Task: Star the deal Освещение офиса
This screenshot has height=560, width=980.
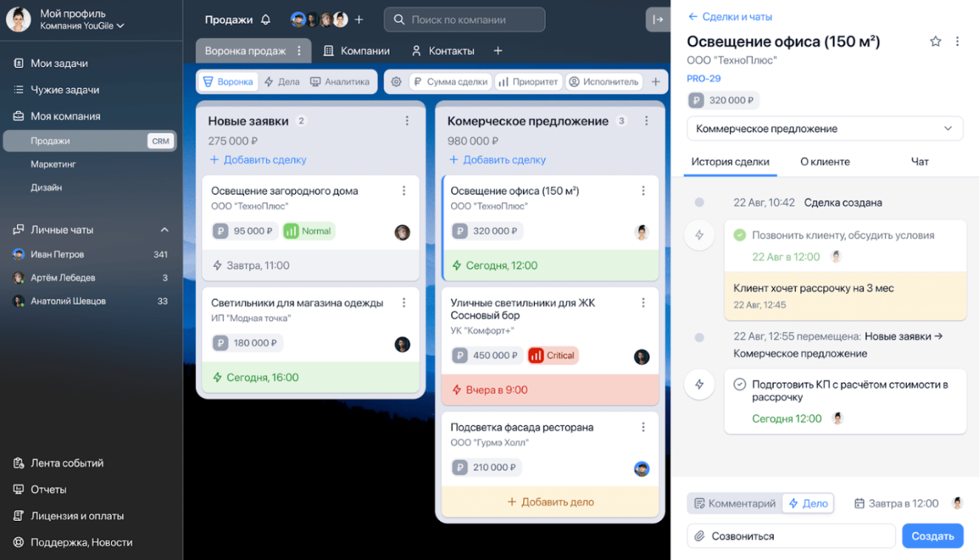Action: (x=935, y=42)
